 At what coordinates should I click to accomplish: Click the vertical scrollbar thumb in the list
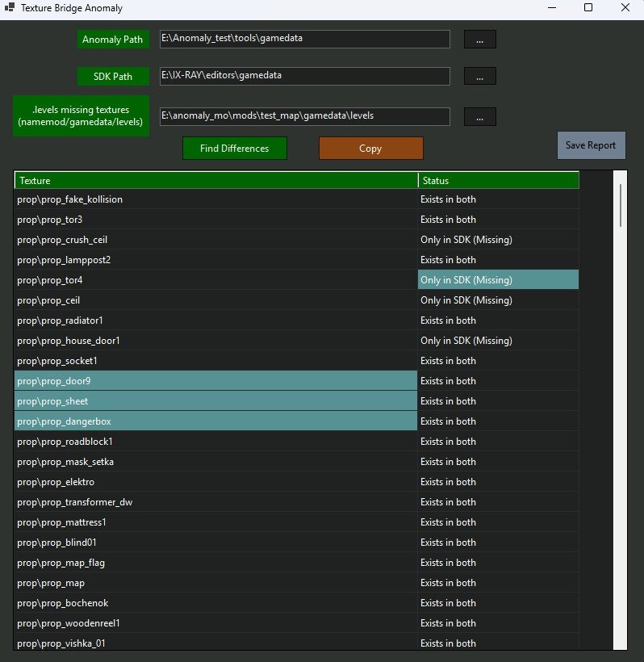click(621, 206)
